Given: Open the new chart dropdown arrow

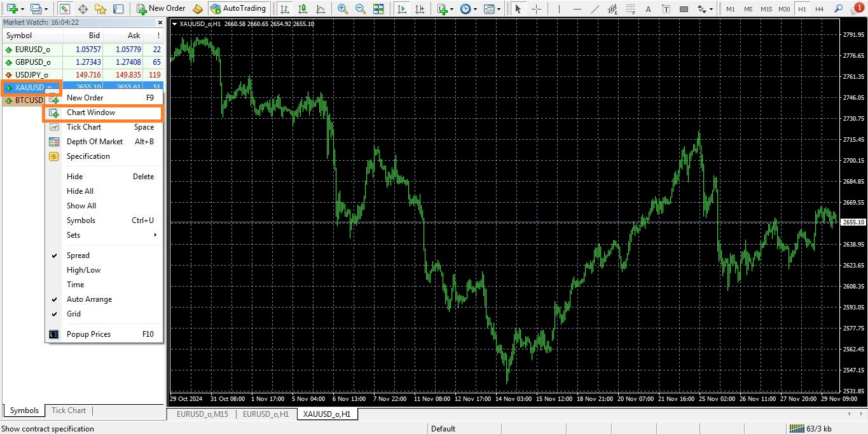Looking at the screenshot, I should (x=23, y=9).
